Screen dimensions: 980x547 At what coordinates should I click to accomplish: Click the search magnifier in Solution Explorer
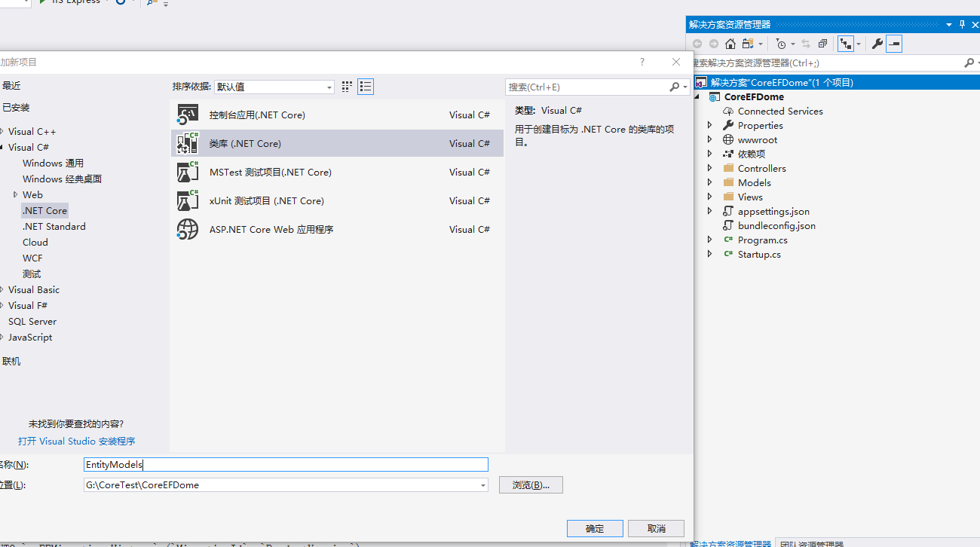click(969, 63)
